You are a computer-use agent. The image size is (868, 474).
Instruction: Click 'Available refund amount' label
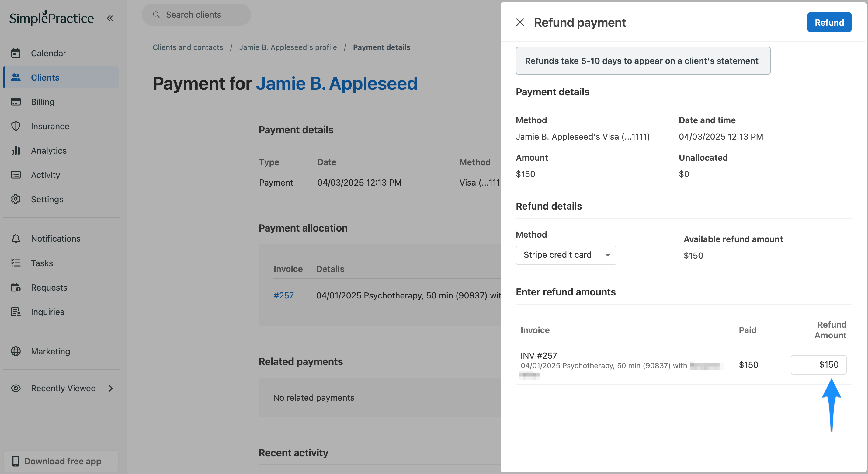coord(733,239)
